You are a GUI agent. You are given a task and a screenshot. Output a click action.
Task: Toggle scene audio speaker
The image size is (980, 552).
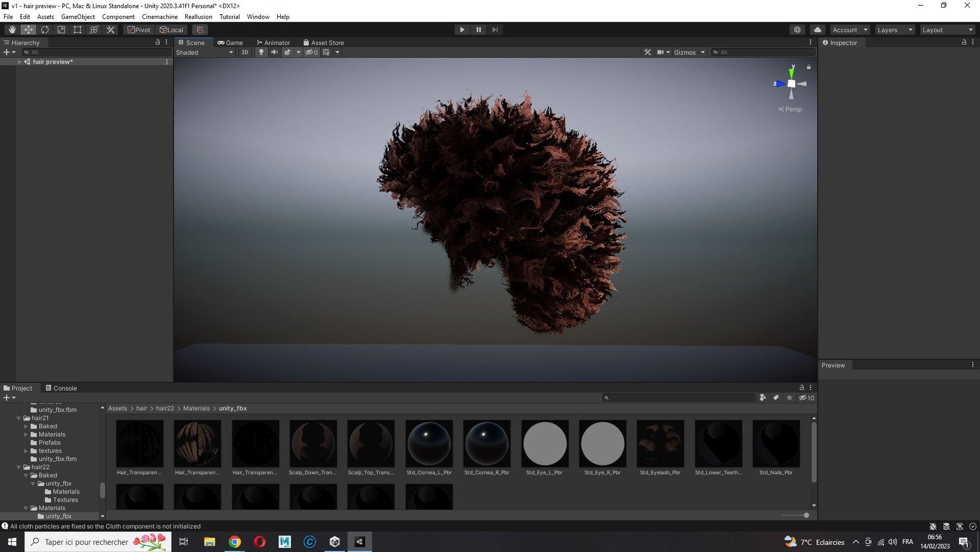coord(274,52)
